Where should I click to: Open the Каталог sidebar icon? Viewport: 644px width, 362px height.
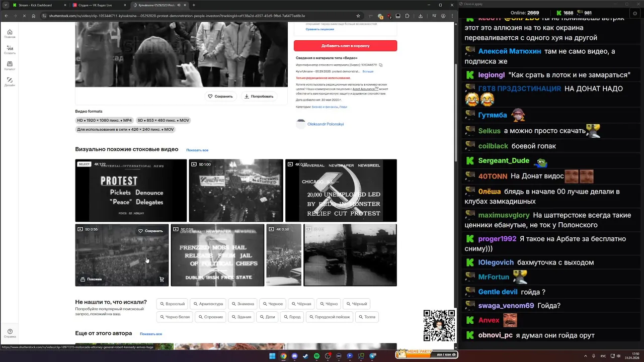click(10, 66)
